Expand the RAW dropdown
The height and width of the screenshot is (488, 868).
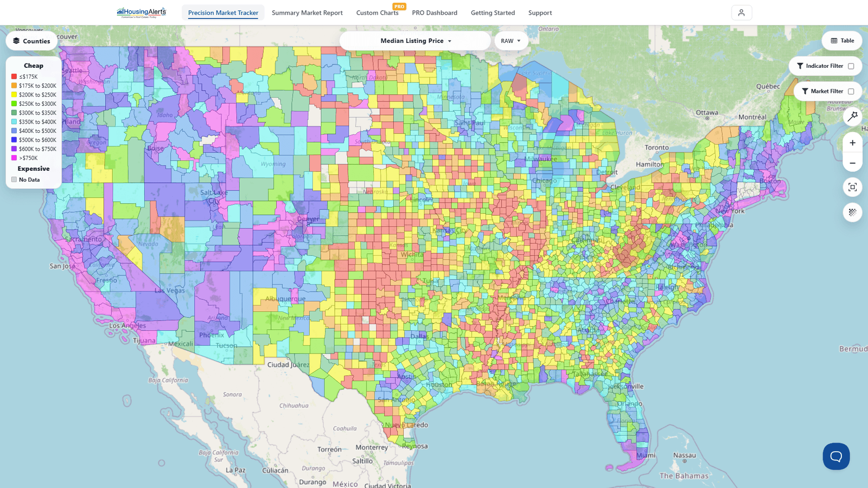pyautogui.click(x=511, y=41)
